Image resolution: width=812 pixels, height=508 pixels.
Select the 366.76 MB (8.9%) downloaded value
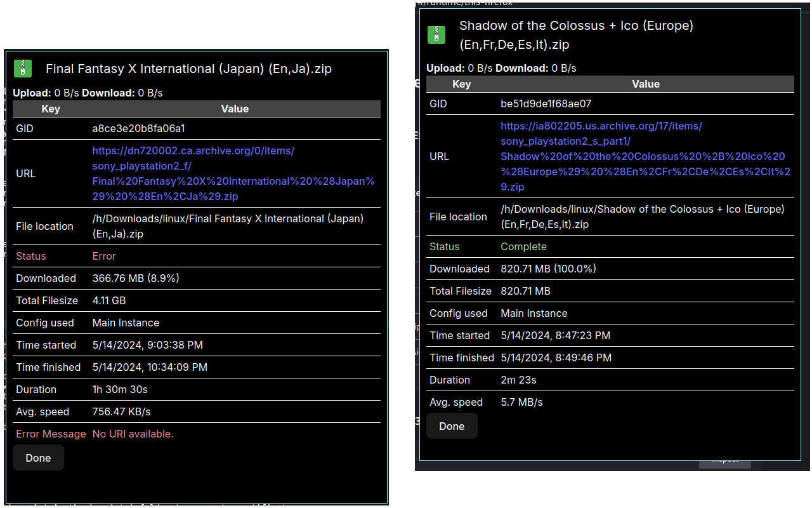(x=136, y=278)
